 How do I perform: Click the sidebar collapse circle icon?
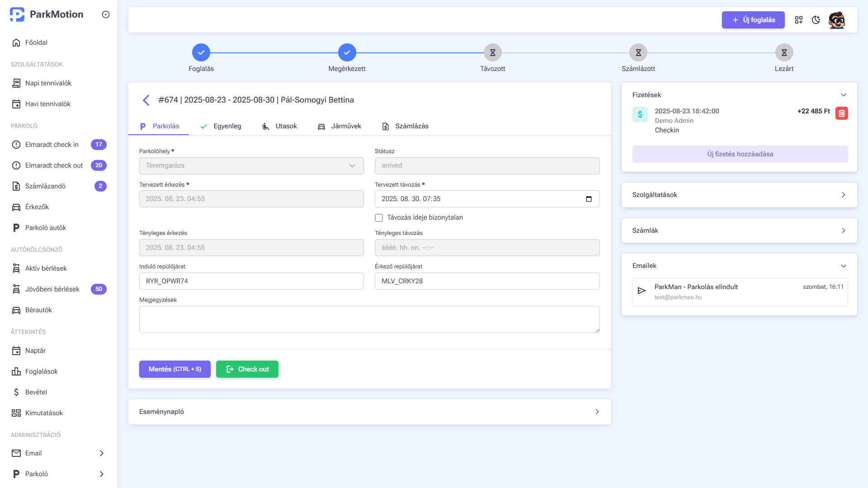pyautogui.click(x=106, y=14)
